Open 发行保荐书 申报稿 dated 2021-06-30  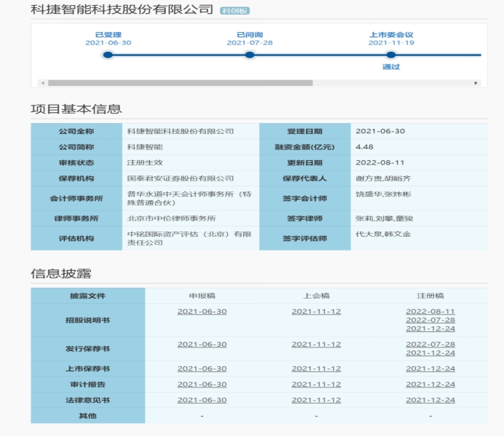point(202,344)
